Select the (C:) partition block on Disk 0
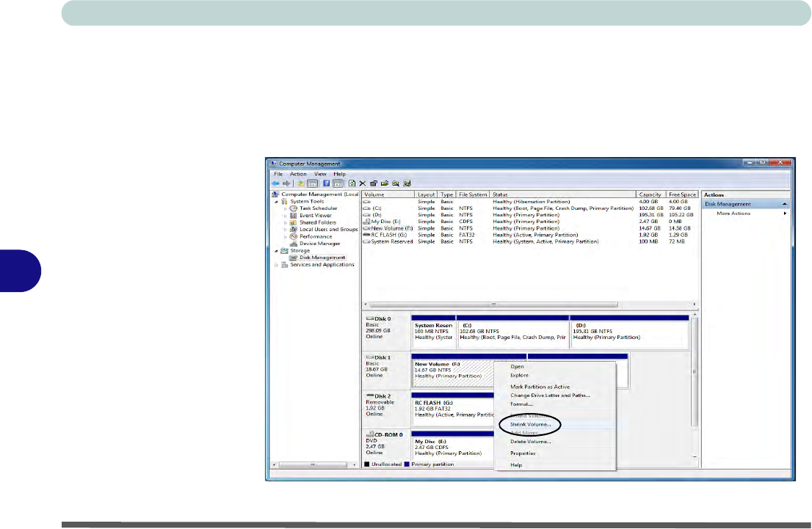This screenshot has height=529, width=812. (512, 332)
